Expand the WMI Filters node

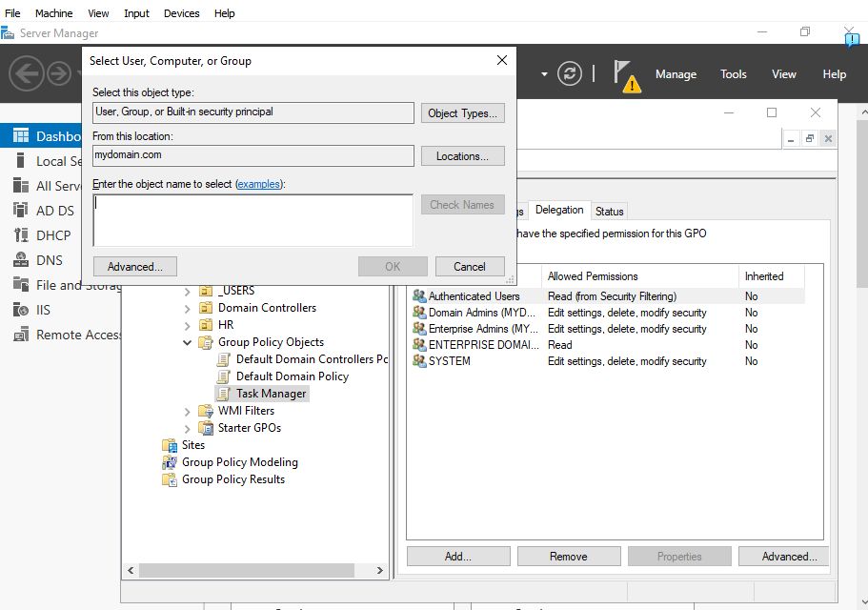tap(187, 412)
